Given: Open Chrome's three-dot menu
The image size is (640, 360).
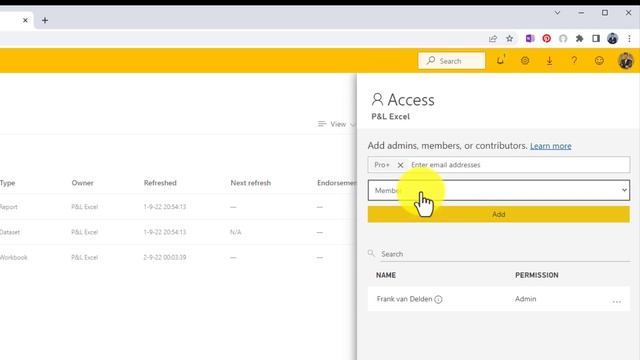Looking at the screenshot, I should [629, 38].
